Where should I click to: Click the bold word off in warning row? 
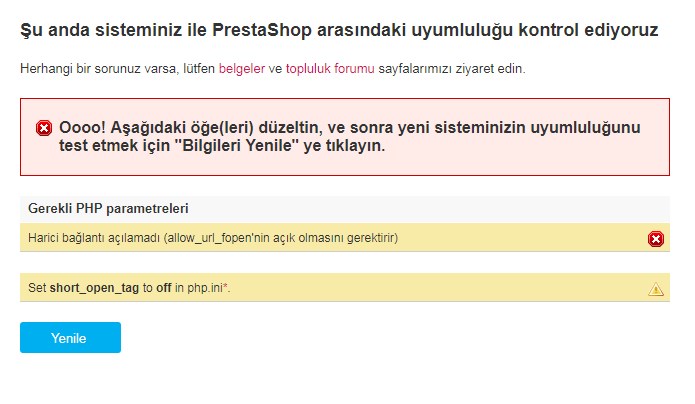164,288
